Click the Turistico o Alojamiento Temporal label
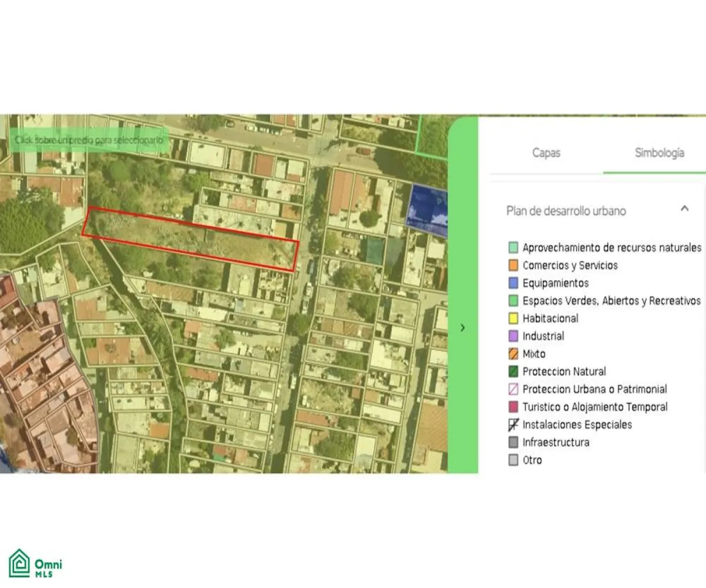Screen dimensions: 706x588 click(595, 406)
